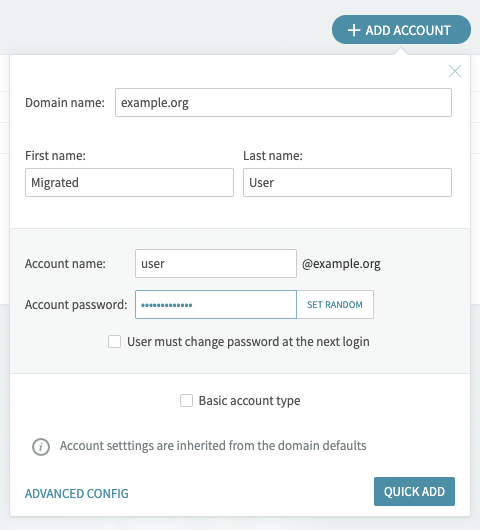Open the ADVANCED CONFIG link
This screenshot has height=530, width=480.
coord(77,493)
